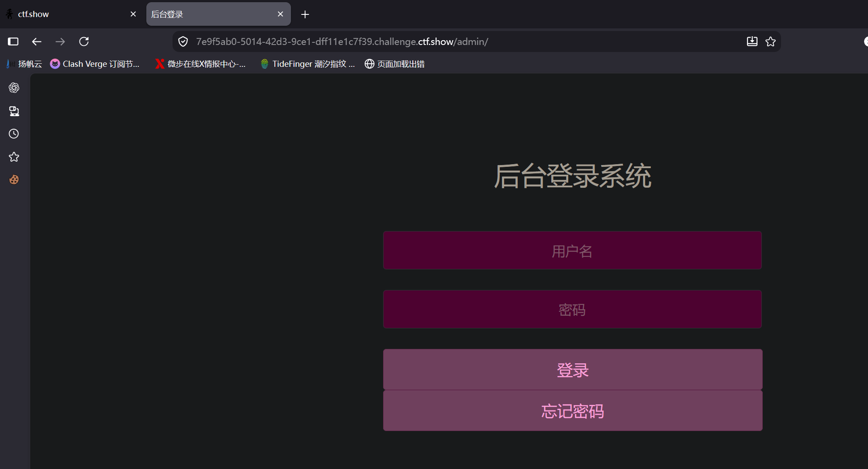Click the URL in the address bar
Viewport: 868px width, 469px height.
click(x=342, y=41)
